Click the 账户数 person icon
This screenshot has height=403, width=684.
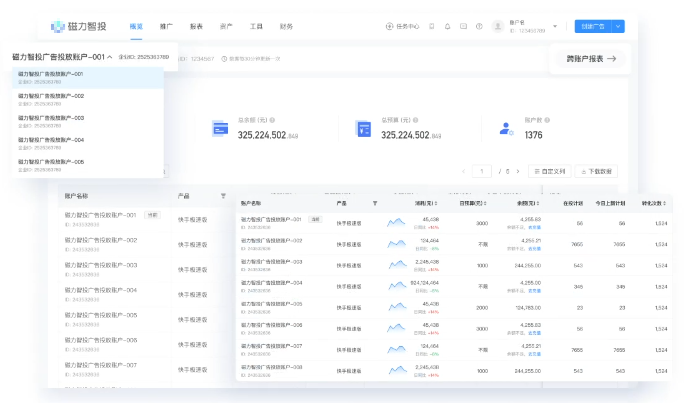coord(507,129)
